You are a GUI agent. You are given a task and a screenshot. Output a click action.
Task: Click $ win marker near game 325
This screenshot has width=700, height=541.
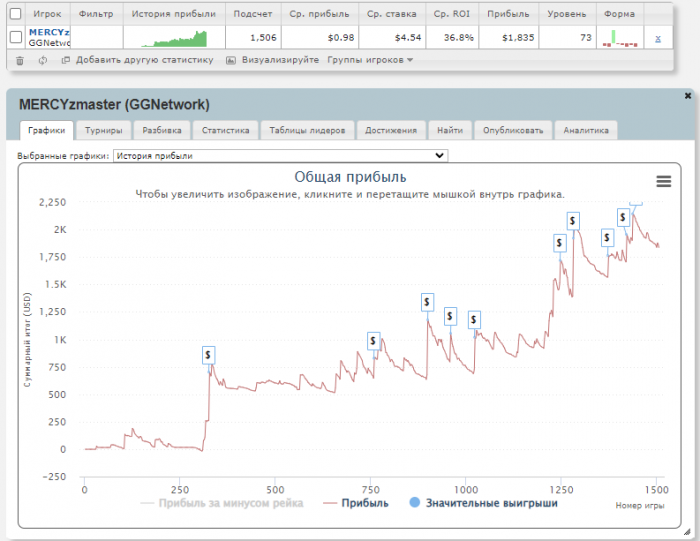click(x=208, y=355)
